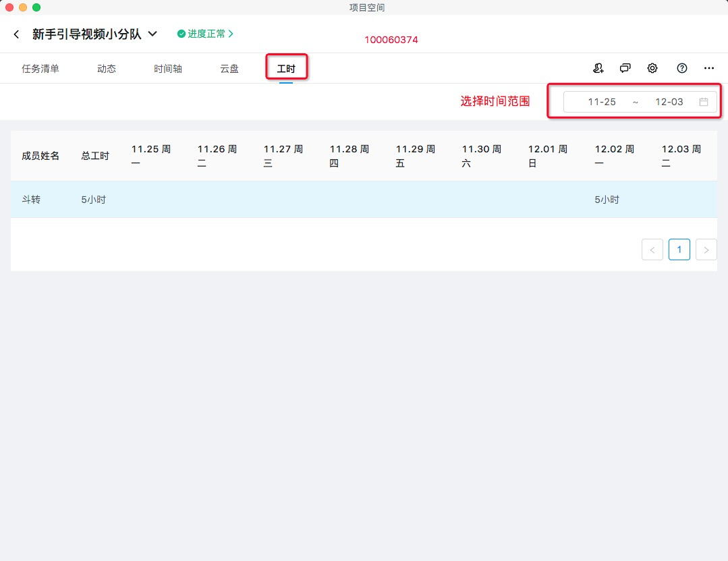Click the end date 12-03 field
The height and width of the screenshot is (561, 728).
669,102
